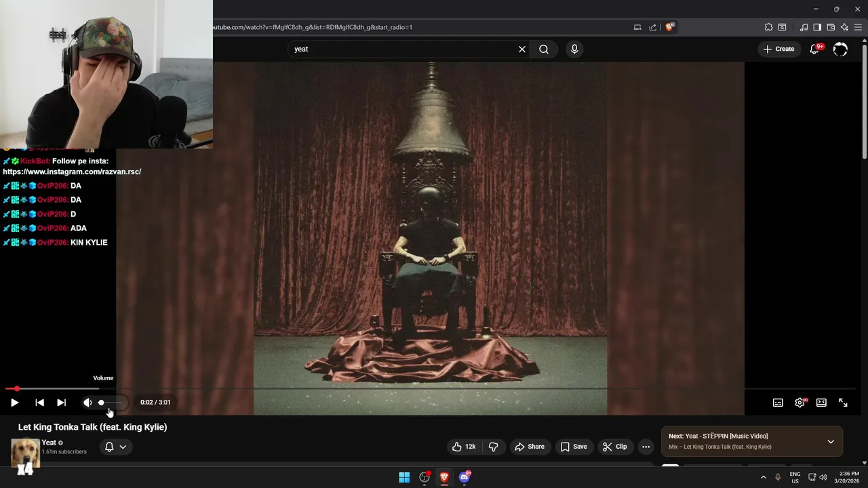Open the Brave hamburger main menu
Viewport: 868px width, 488px height.
pyautogui.click(x=858, y=27)
